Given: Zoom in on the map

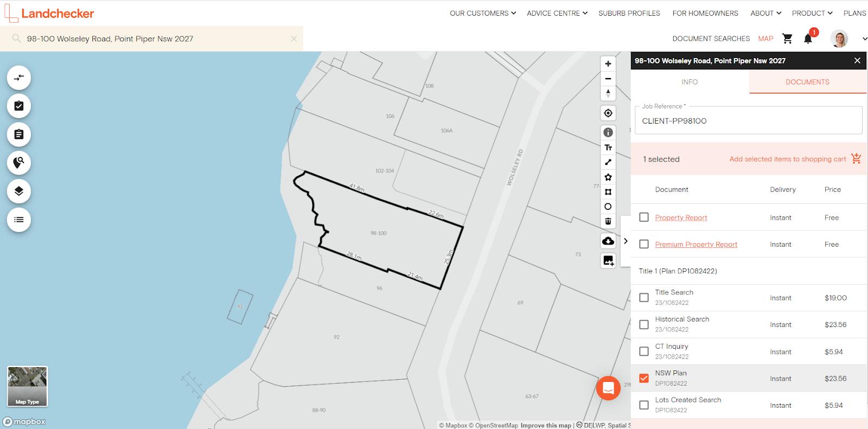Looking at the screenshot, I should (x=608, y=64).
